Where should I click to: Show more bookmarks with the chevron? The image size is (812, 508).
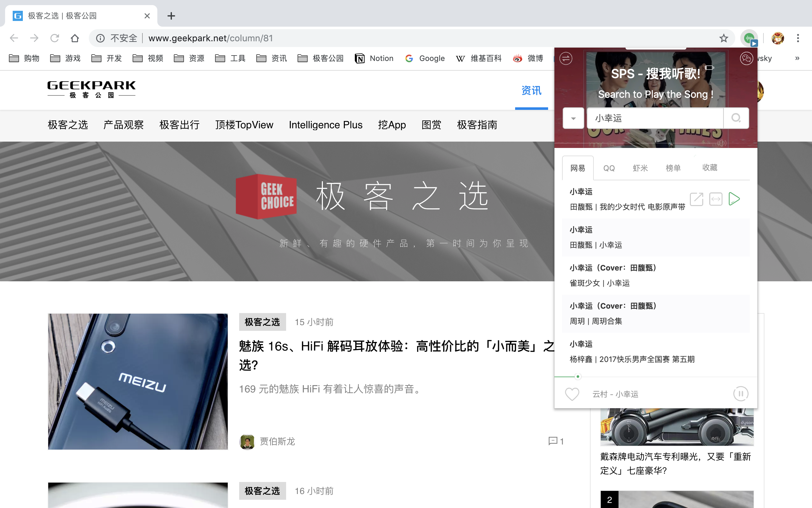click(x=797, y=58)
